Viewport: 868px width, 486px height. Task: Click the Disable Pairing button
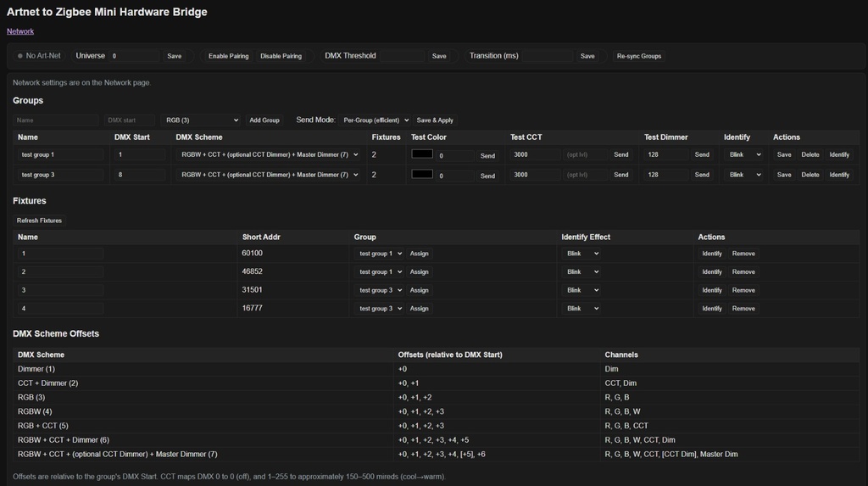[x=281, y=56]
